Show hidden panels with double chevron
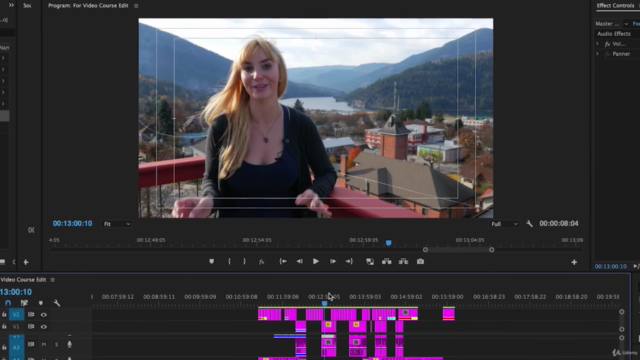Screen dimensions: 640x360 pos(11,5)
